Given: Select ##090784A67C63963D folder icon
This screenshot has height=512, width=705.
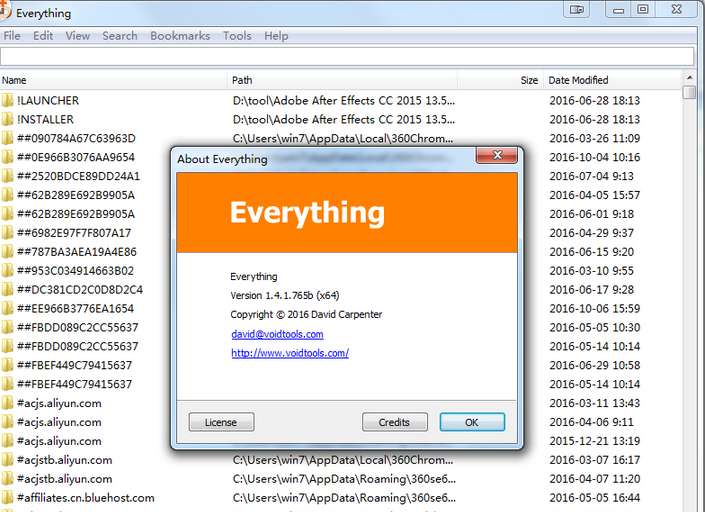Looking at the screenshot, I should coord(7,138).
